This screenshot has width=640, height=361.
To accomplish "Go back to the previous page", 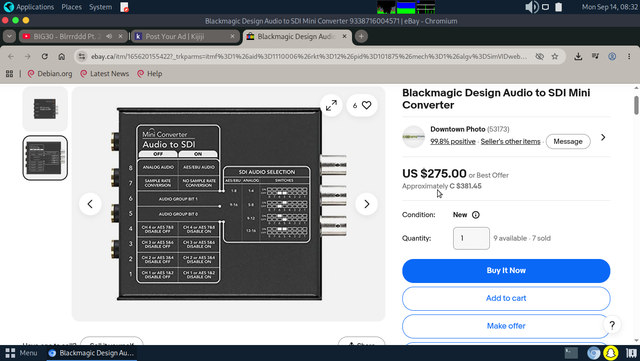I will (11, 57).
